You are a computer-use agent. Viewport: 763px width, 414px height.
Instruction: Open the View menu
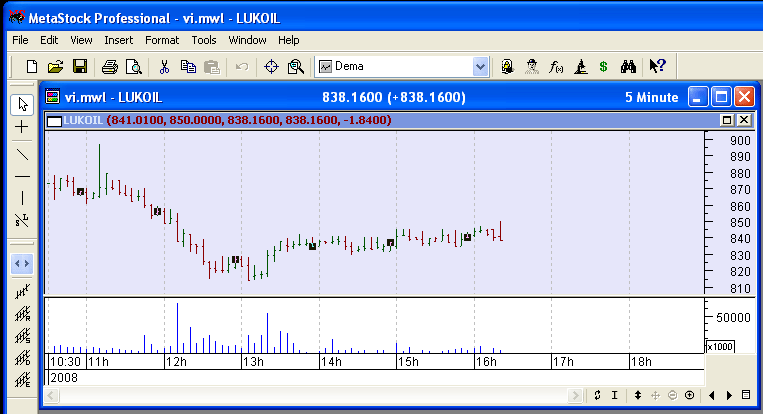click(81, 40)
